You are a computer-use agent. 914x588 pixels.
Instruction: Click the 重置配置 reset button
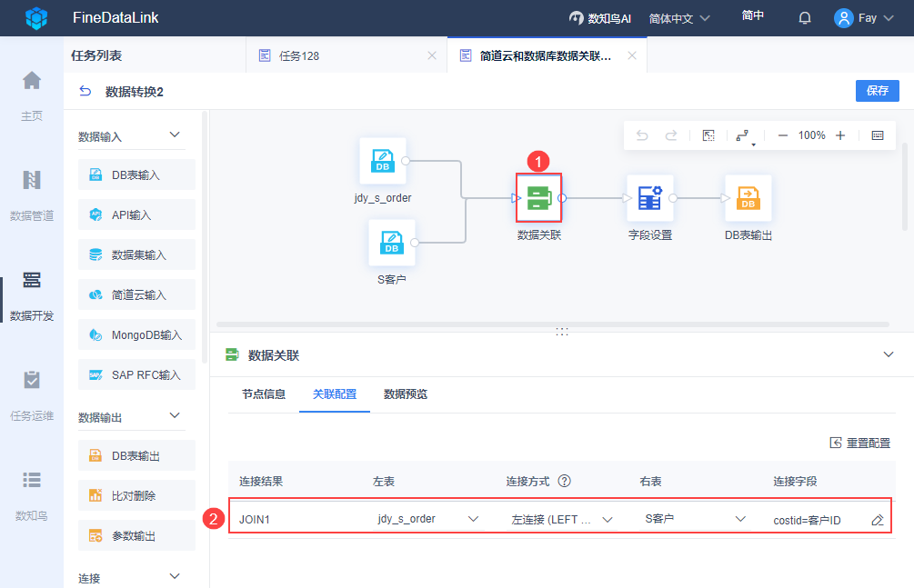click(x=860, y=443)
